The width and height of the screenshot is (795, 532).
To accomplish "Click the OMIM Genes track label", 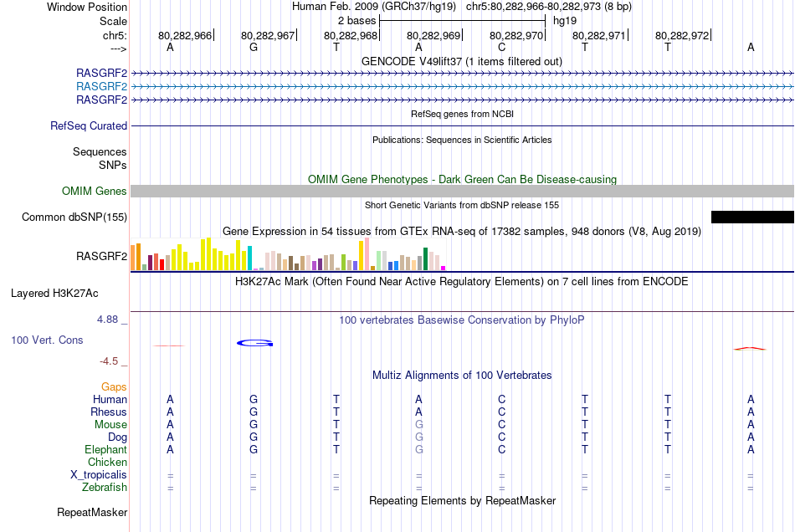I will 95,191.
